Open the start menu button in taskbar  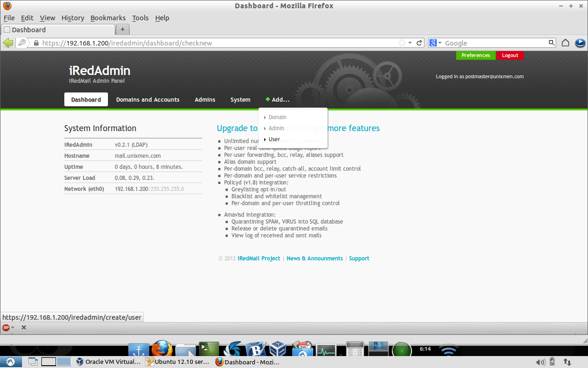10,362
